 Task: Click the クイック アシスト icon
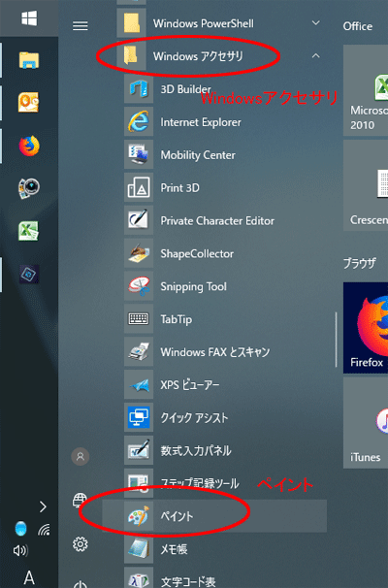click(139, 417)
